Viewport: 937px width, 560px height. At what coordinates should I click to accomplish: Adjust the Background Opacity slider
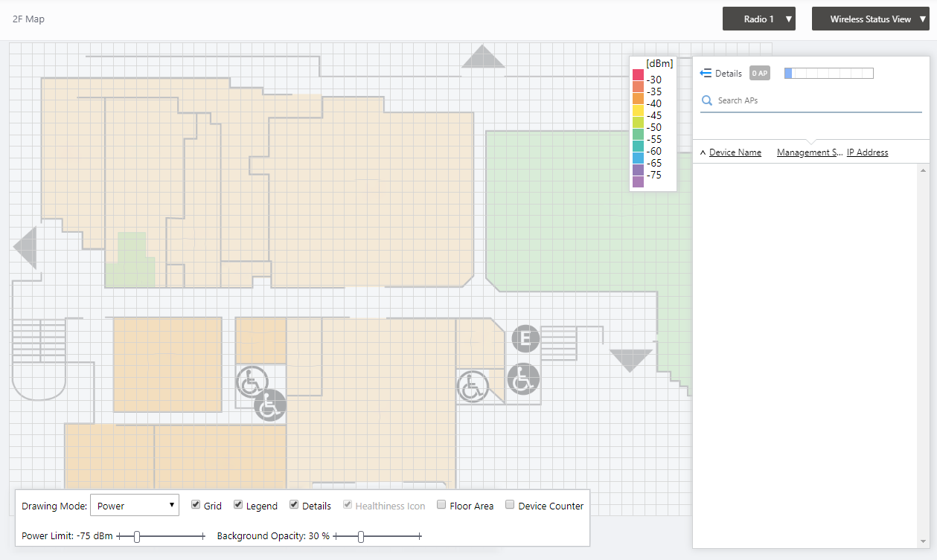361,536
